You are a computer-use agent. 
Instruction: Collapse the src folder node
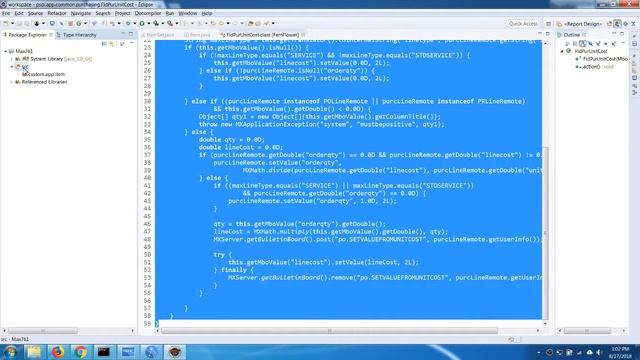click(12, 67)
